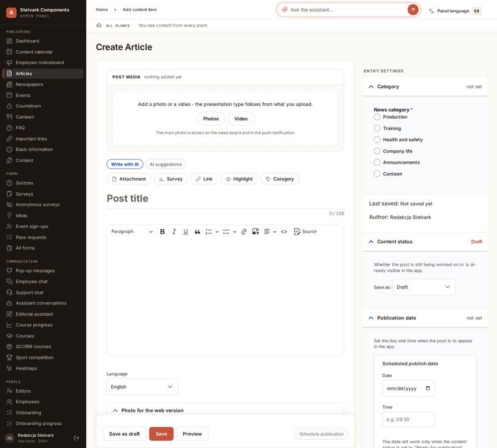497x448 pixels.
Task: Upload an image via editor toolbar
Action: click(x=256, y=232)
